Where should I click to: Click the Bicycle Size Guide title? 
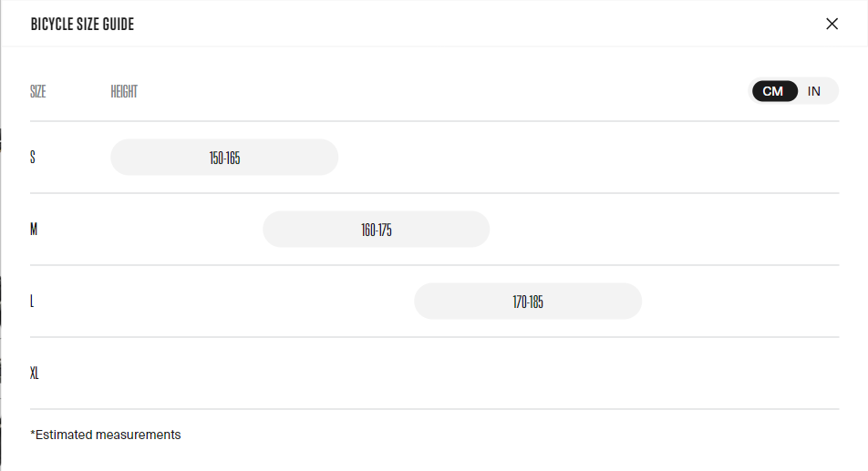click(x=82, y=25)
